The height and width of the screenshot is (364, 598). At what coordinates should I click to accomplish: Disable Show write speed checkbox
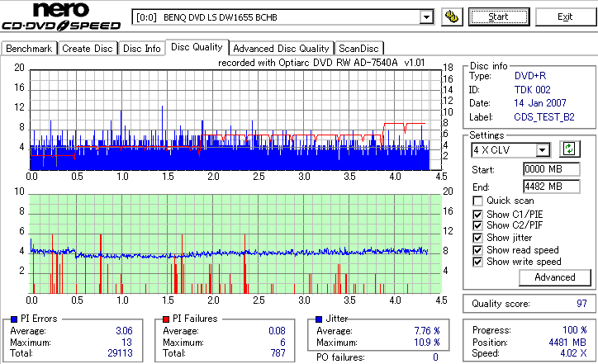coord(477,262)
